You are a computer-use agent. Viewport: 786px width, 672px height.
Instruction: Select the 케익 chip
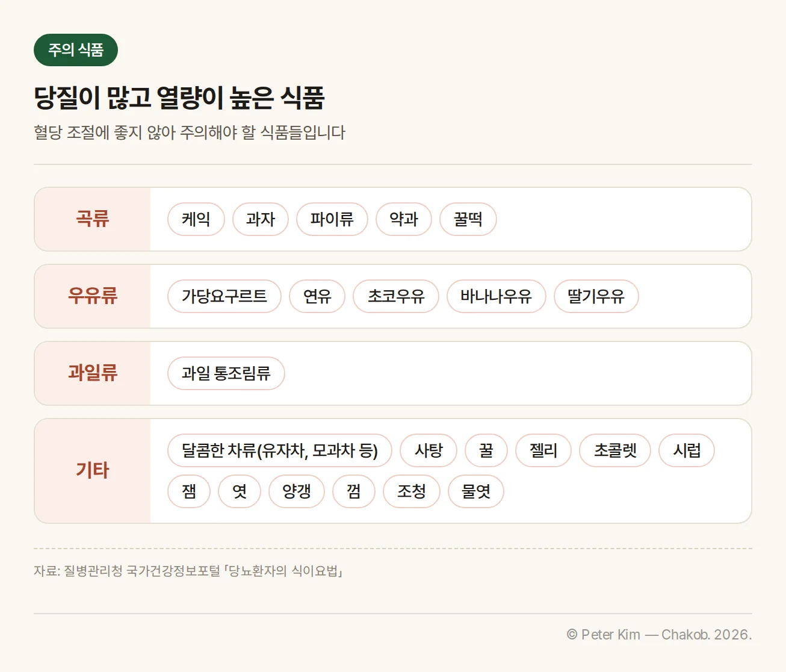coord(196,219)
